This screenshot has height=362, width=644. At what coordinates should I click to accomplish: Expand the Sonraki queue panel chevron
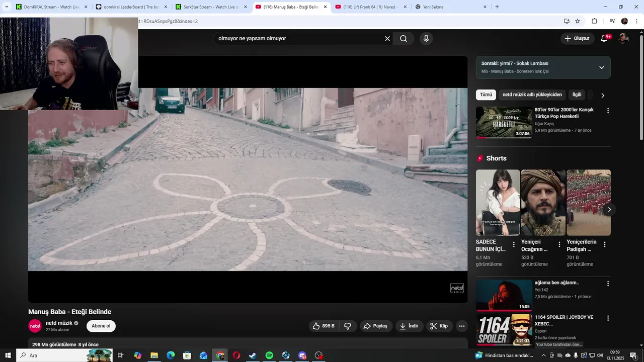[601, 67]
